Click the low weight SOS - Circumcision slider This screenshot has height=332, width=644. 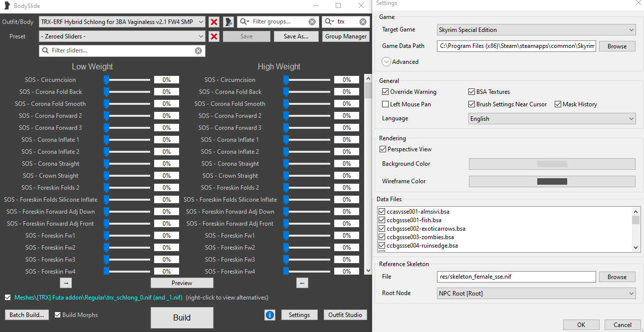[127, 80]
